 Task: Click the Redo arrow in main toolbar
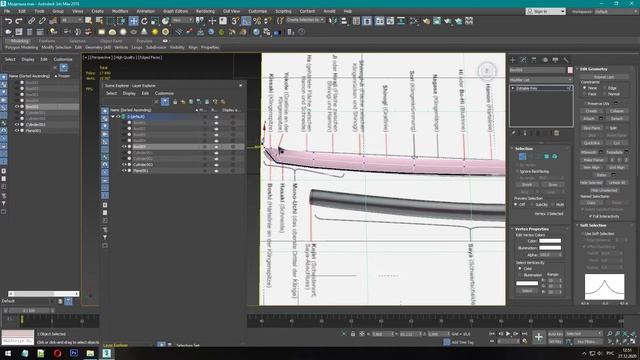pos(19,21)
